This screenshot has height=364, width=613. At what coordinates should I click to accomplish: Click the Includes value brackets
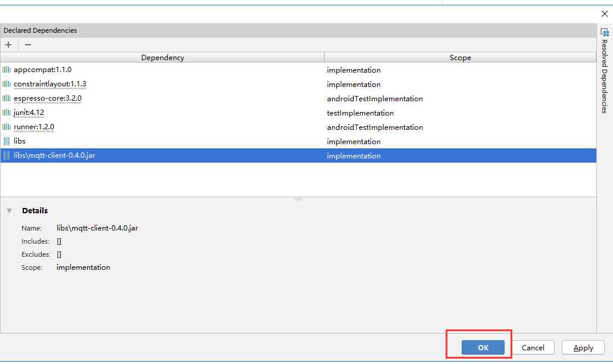coord(59,241)
